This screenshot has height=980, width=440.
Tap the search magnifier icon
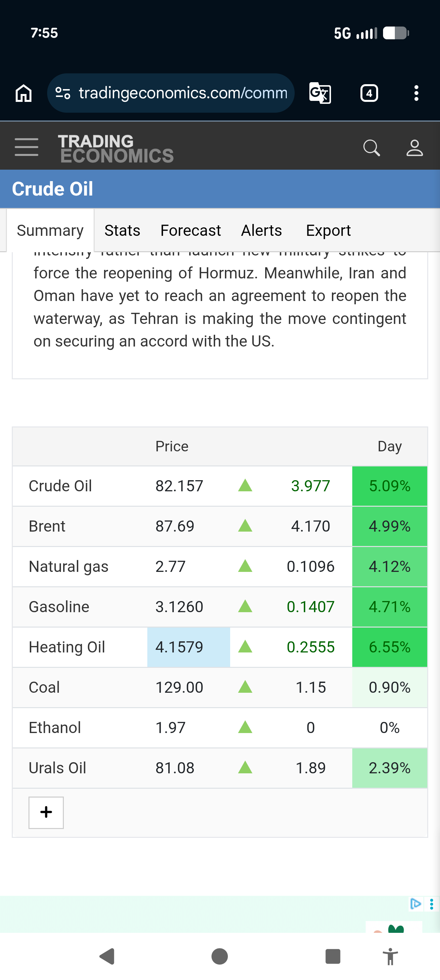[x=372, y=148]
